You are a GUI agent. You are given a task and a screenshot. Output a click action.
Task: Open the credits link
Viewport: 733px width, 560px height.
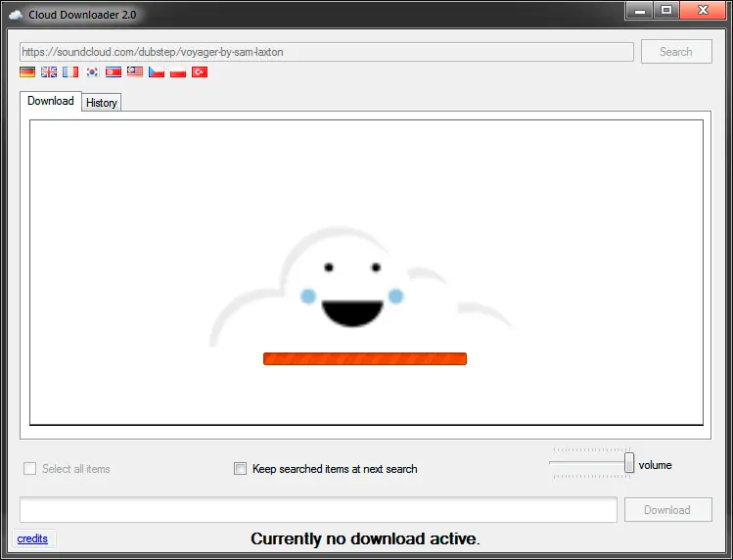[x=32, y=538]
